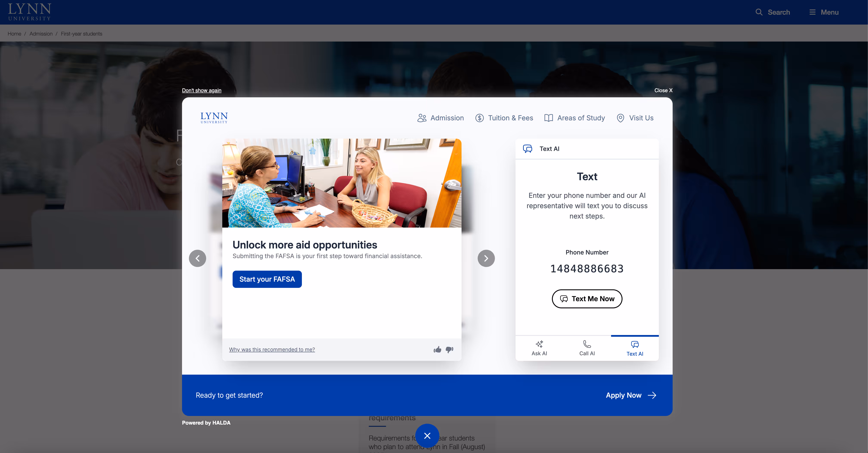Click the thumbs down feedback icon

click(449, 349)
